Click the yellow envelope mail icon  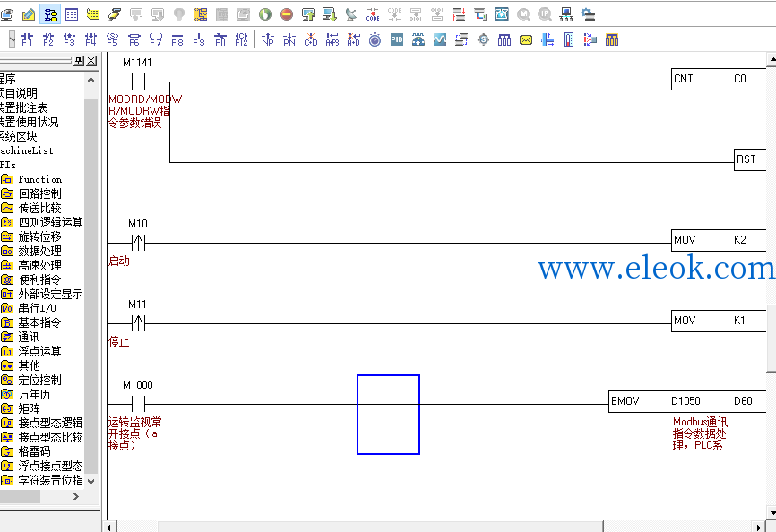pyautogui.click(x=526, y=39)
